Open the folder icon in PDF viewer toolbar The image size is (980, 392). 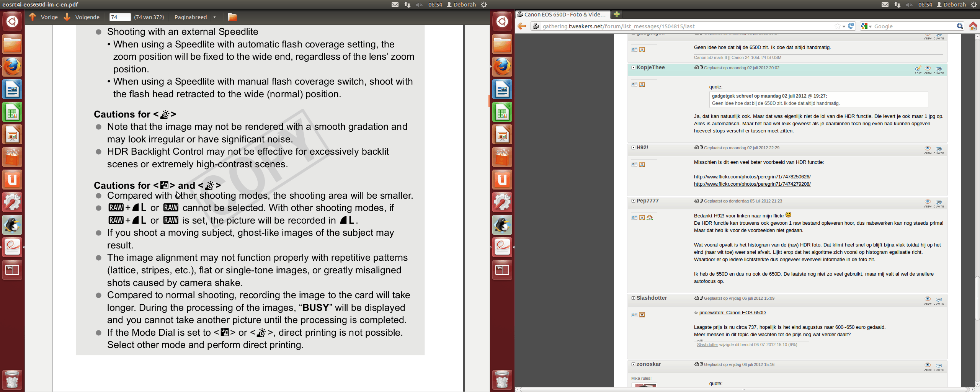coord(232,17)
